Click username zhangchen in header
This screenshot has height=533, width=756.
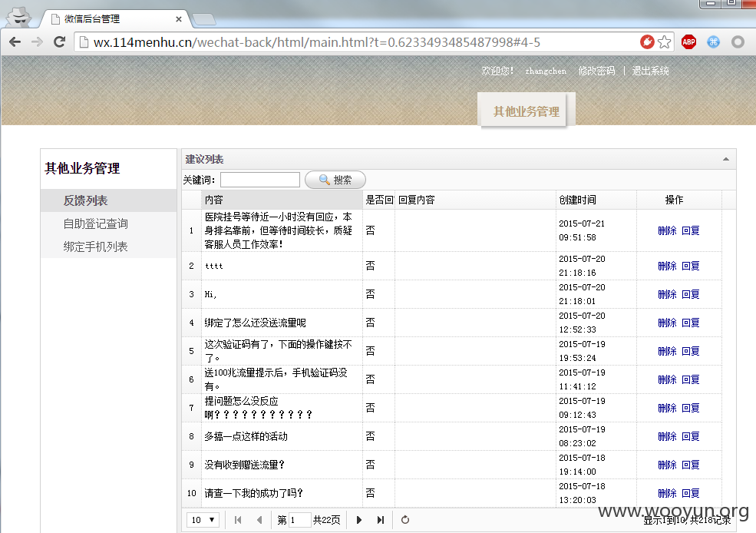pyautogui.click(x=546, y=71)
